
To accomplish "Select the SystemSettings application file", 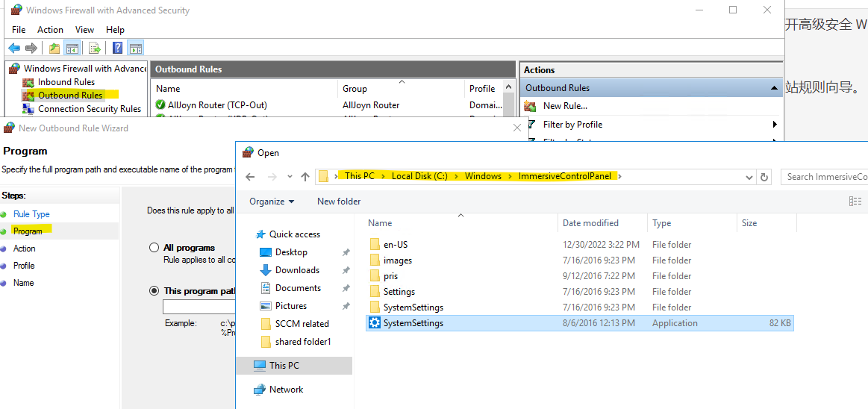I will [x=580, y=323].
